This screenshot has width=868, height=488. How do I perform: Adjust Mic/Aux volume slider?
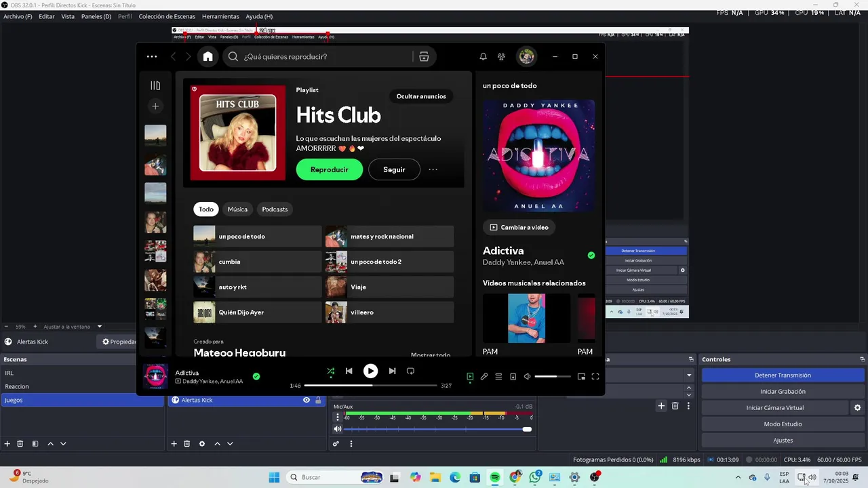(437, 429)
